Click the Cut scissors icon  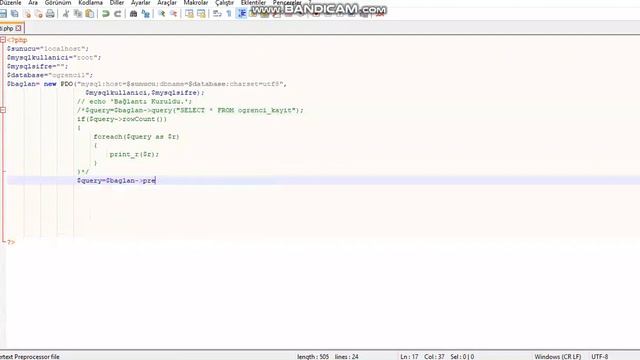tap(66, 14)
